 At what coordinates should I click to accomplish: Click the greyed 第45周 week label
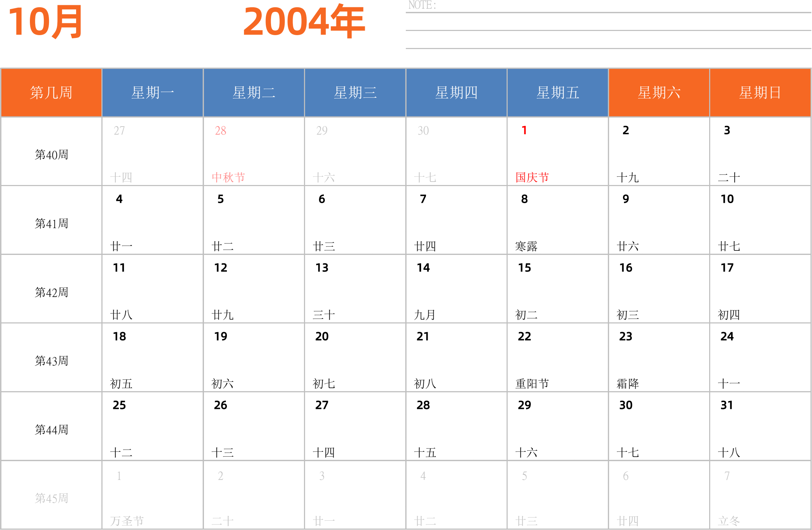click(x=51, y=498)
